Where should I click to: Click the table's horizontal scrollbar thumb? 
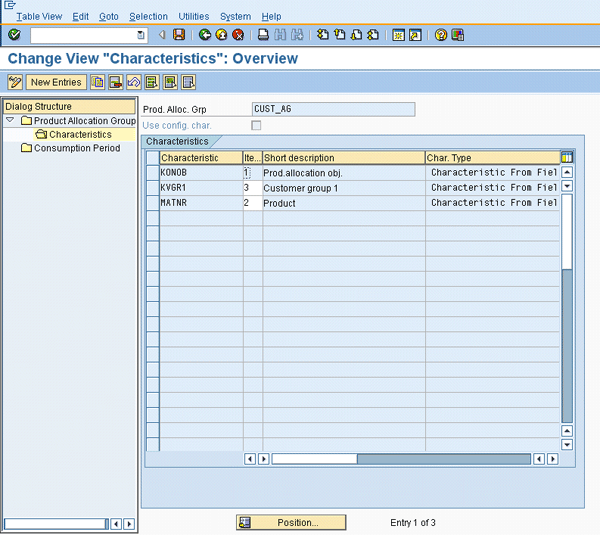[314, 459]
